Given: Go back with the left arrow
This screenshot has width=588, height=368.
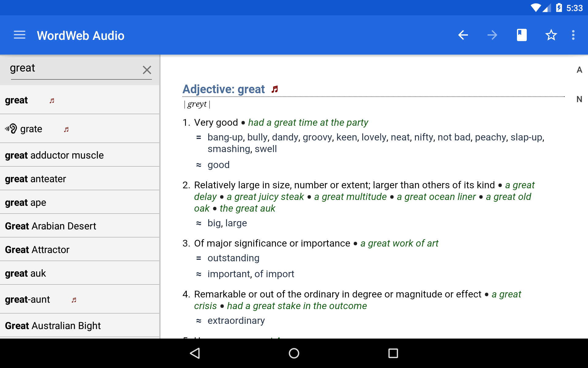Looking at the screenshot, I should (x=463, y=35).
